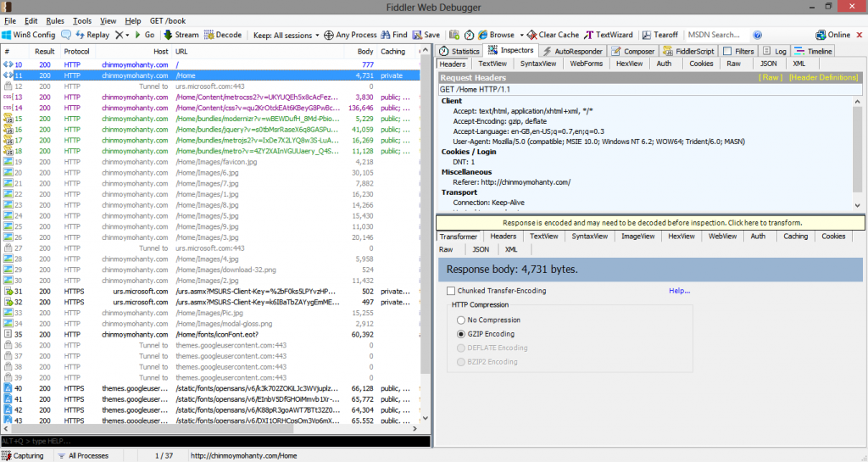Tearoff the toolbar into separate window
The height and width of the screenshot is (462, 868).
click(659, 35)
